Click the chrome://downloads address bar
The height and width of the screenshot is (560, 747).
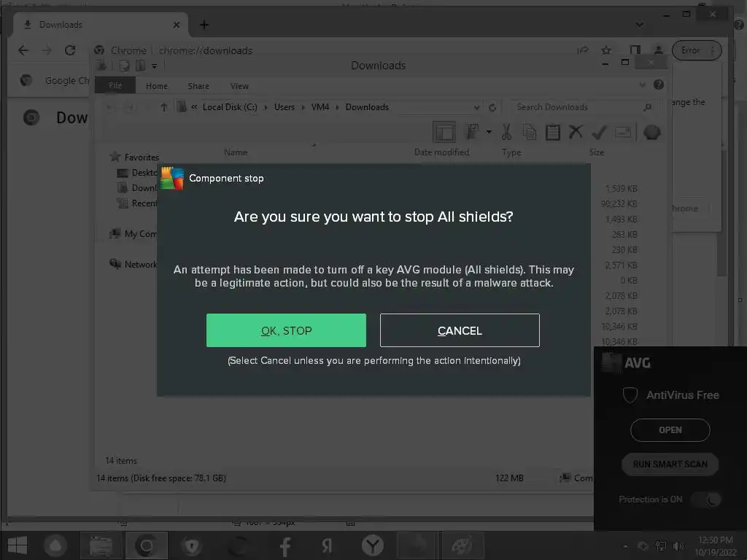pos(205,50)
